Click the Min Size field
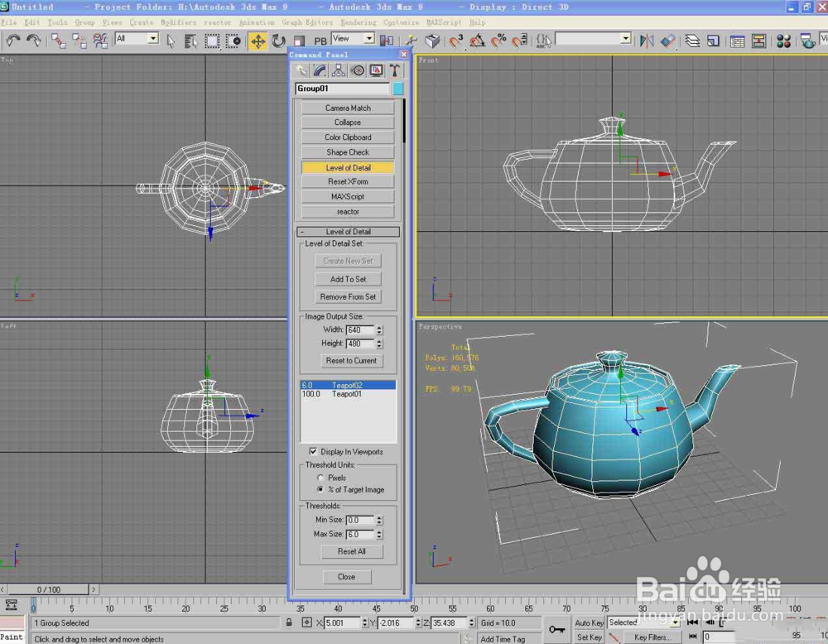828x644 pixels. pos(360,521)
